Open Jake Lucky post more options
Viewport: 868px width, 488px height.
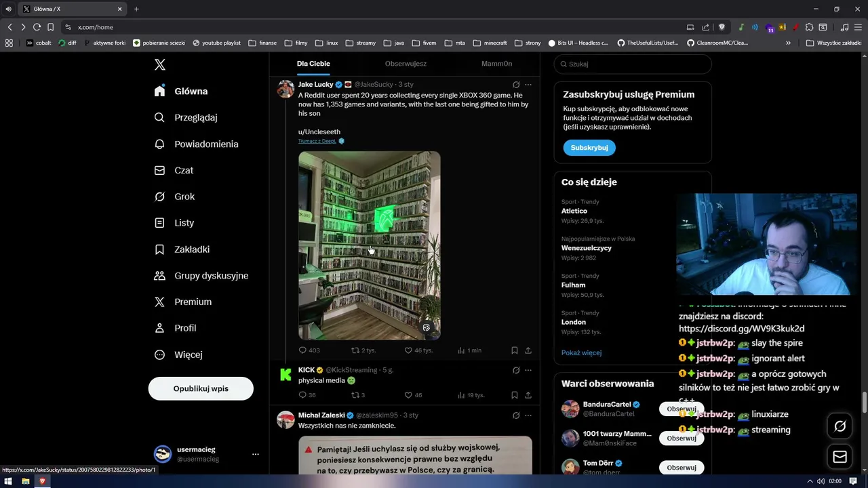(x=528, y=85)
